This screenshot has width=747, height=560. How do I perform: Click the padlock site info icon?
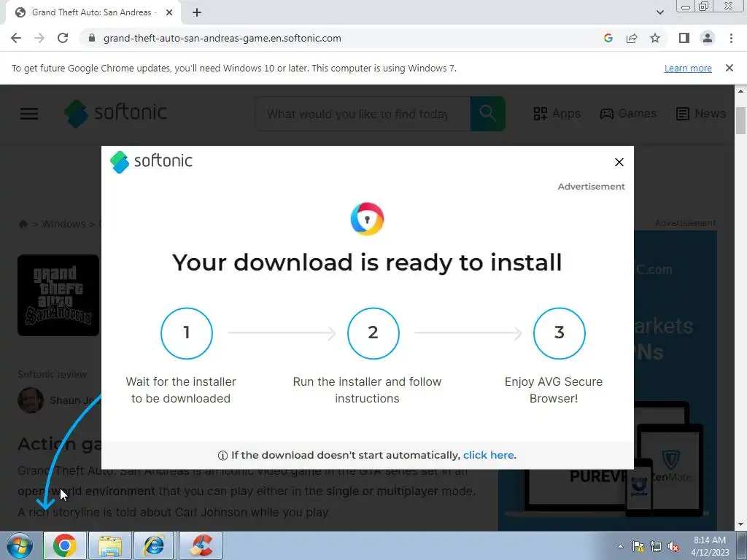pyautogui.click(x=92, y=38)
